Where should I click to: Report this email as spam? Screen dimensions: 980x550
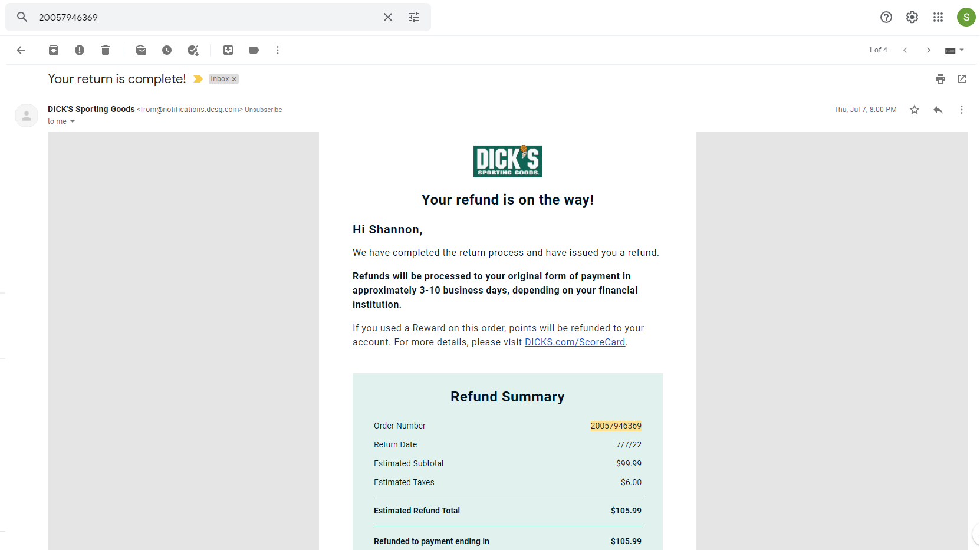[80, 50]
